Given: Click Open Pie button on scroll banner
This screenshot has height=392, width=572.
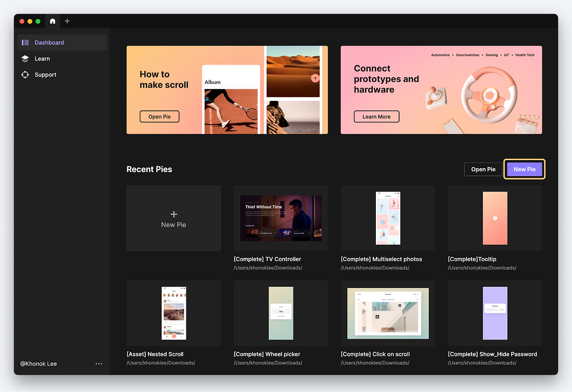Looking at the screenshot, I should click(160, 117).
